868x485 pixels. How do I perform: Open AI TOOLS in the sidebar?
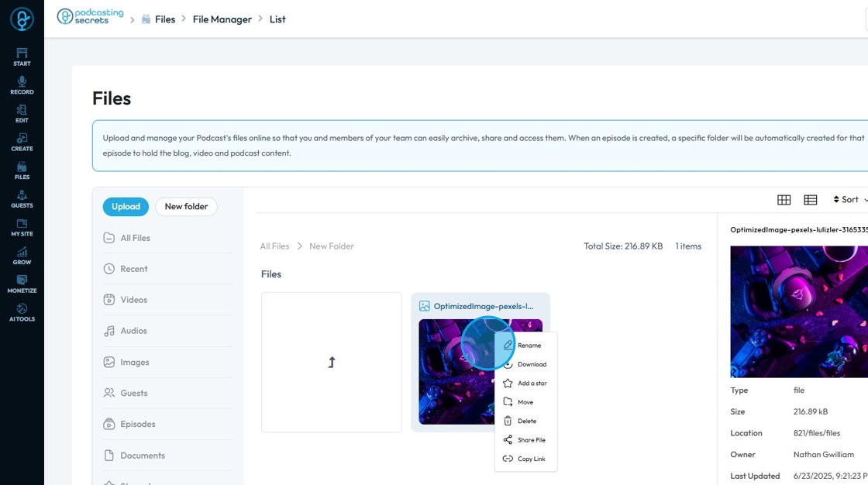coord(22,312)
